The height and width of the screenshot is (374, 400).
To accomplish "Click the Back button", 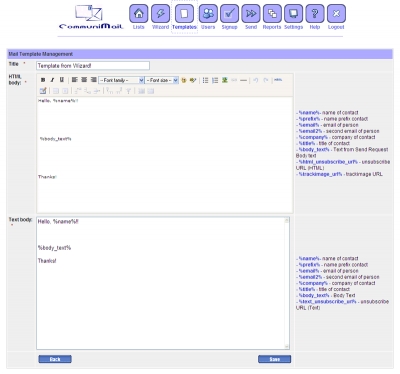I will click(x=55, y=359).
